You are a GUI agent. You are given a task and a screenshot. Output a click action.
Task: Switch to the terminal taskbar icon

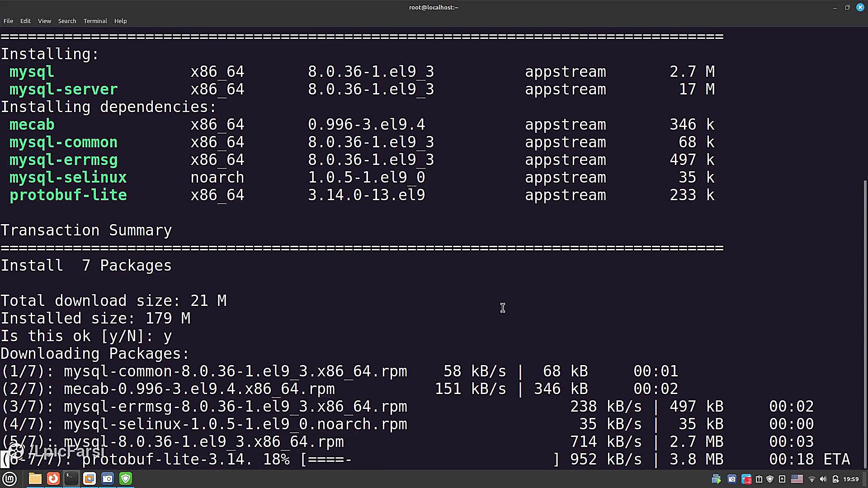point(71,479)
